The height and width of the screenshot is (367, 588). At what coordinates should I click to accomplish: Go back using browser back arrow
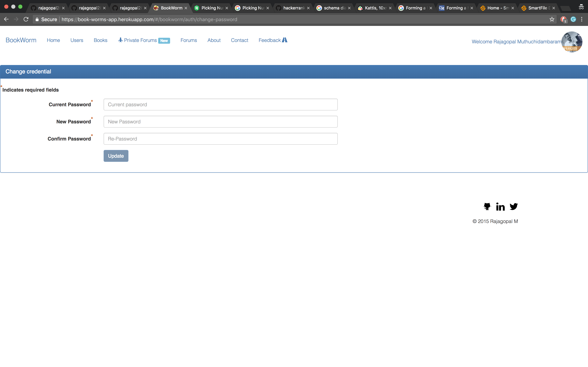click(x=6, y=19)
